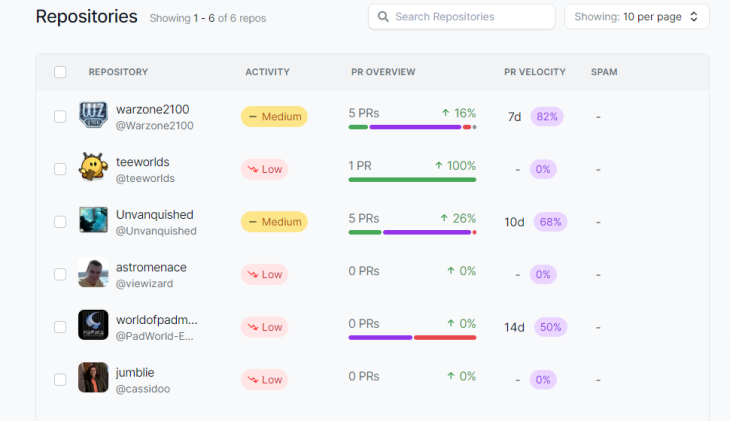730x421 pixels.
Task: Click the teeworlds mascot avatar icon
Action: pos(93,168)
